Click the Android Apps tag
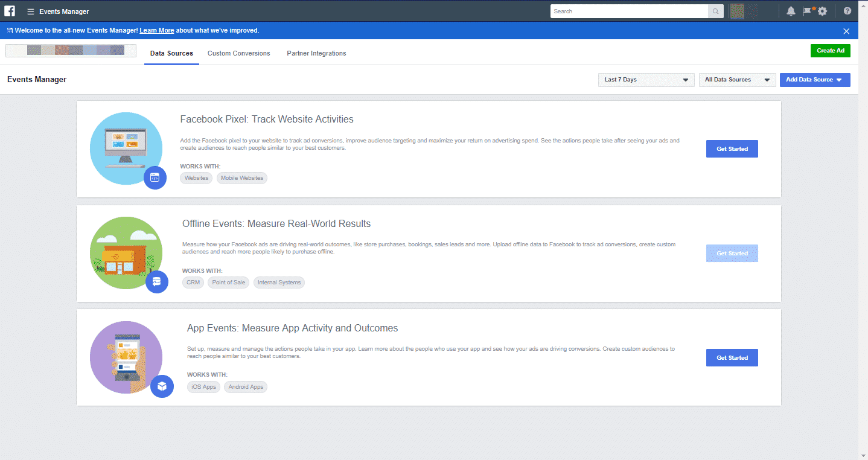 (x=246, y=387)
